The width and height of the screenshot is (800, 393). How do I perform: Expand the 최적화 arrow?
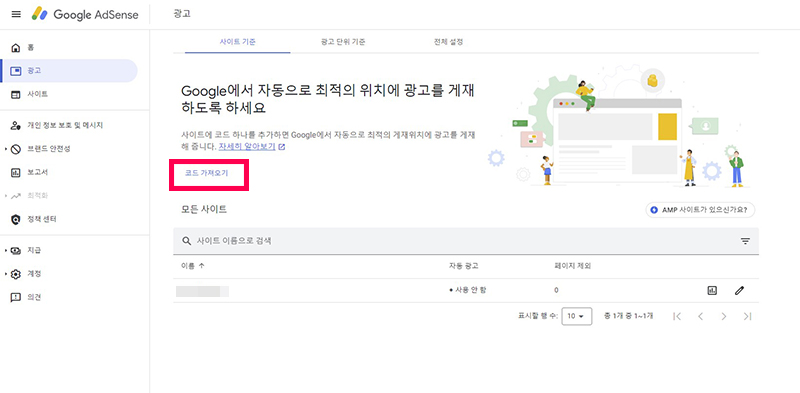pyautogui.click(x=6, y=196)
